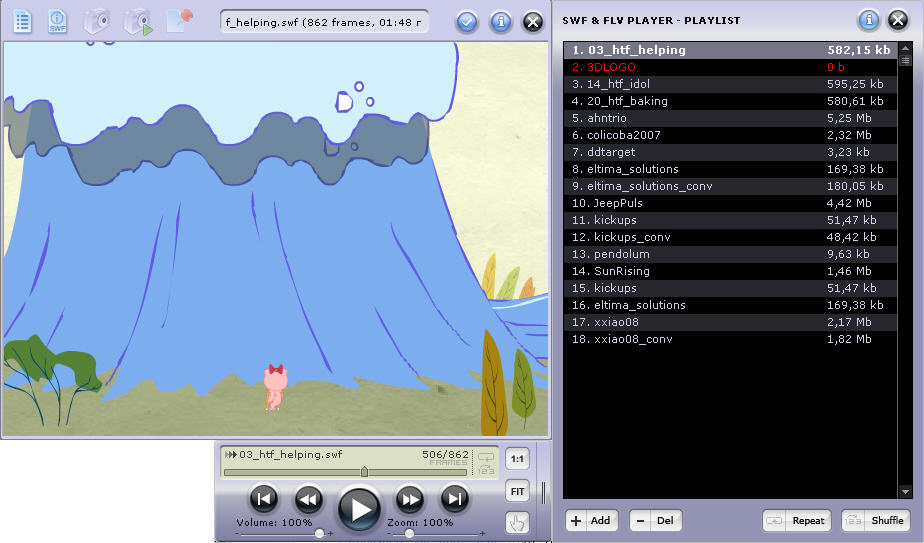Select playlist item kickups_conv
924x543 pixels.
point(730,237)
